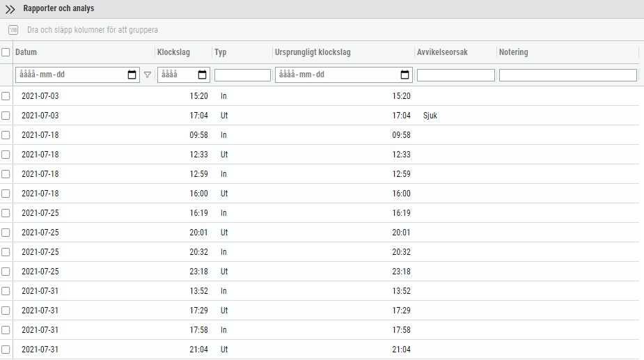Open the Klockslag filter calendar icon

(x=202, y=75)
